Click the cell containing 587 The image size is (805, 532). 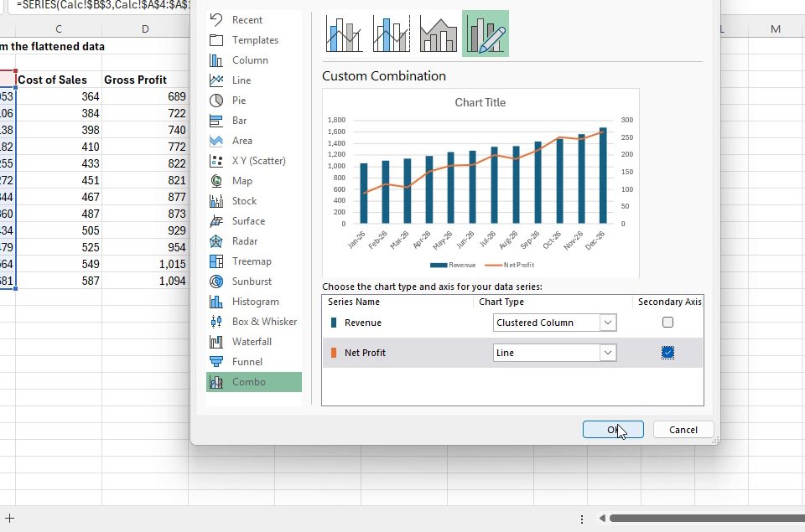59,281
